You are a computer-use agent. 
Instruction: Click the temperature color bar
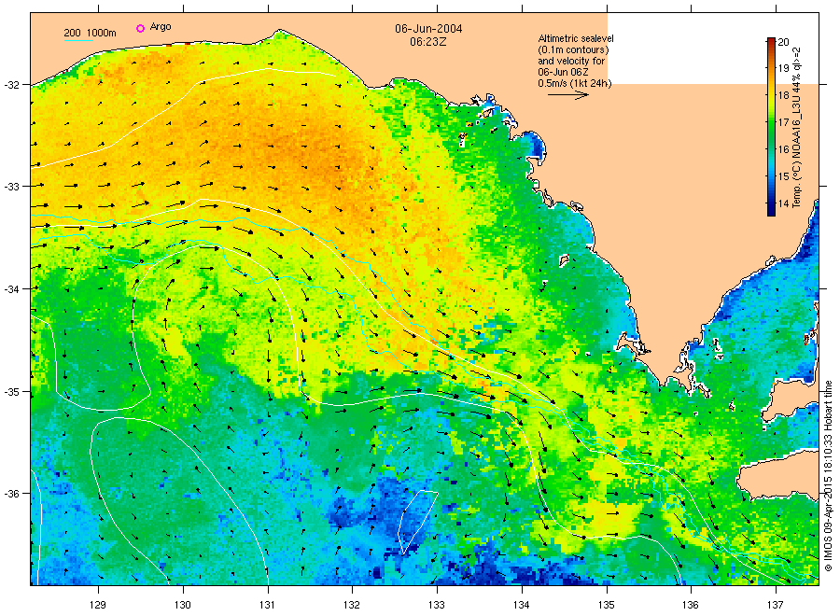pyautogui.click(x=771, y=126)
